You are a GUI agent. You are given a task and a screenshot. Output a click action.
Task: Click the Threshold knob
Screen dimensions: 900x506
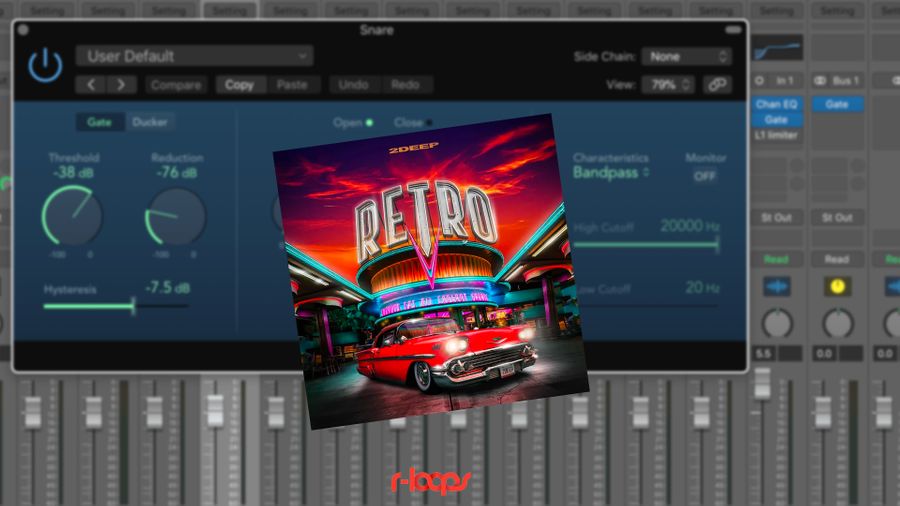(72, 216)
